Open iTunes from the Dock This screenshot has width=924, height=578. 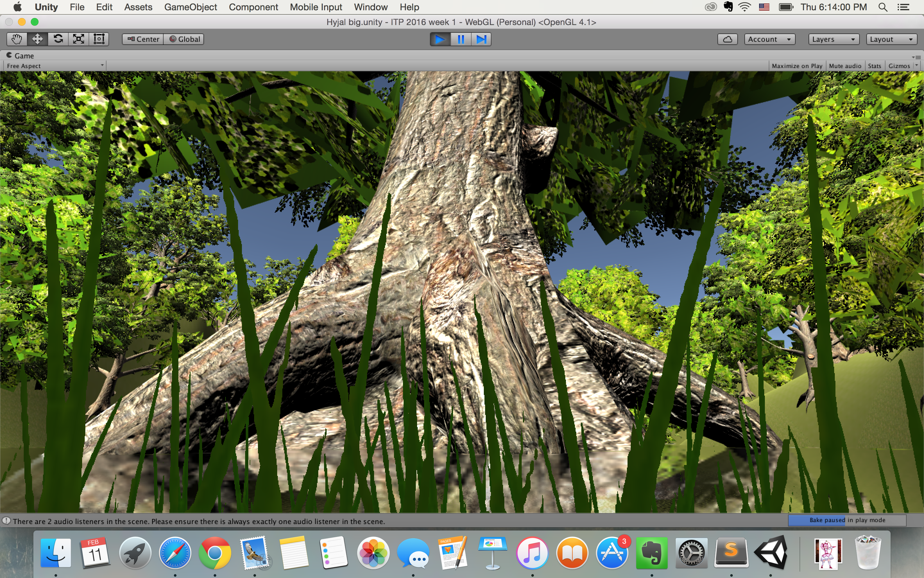click(x=532, y=553)
